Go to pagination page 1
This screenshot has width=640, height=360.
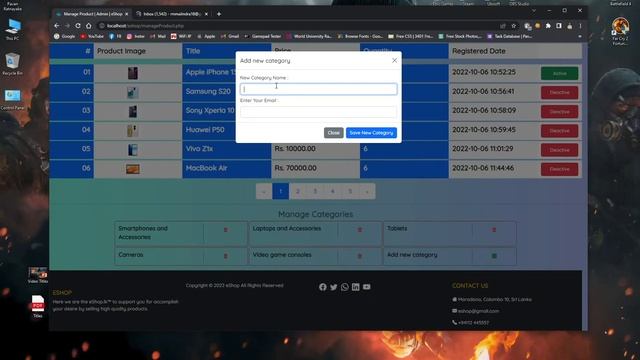coord(281,191)
